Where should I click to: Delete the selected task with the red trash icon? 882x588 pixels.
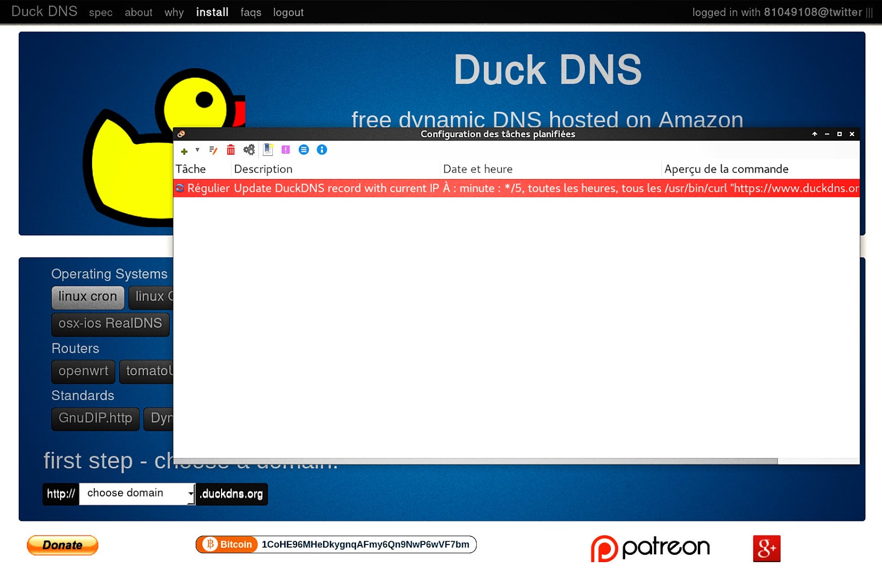click(x=231, y=150)
